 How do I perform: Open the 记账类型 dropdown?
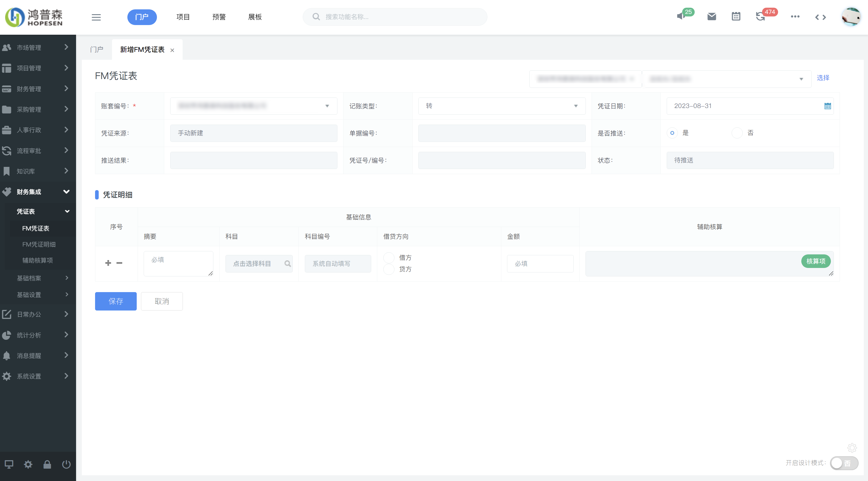[501, 106]
